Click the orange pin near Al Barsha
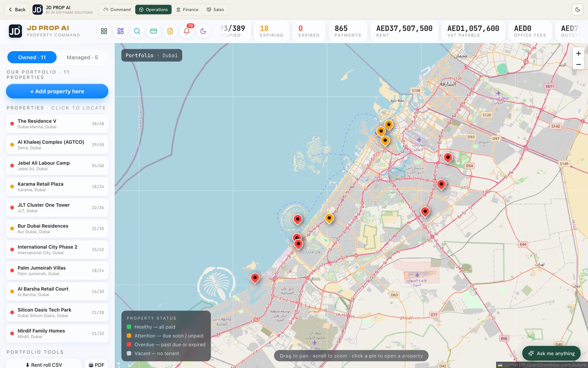 click(329, 219)
